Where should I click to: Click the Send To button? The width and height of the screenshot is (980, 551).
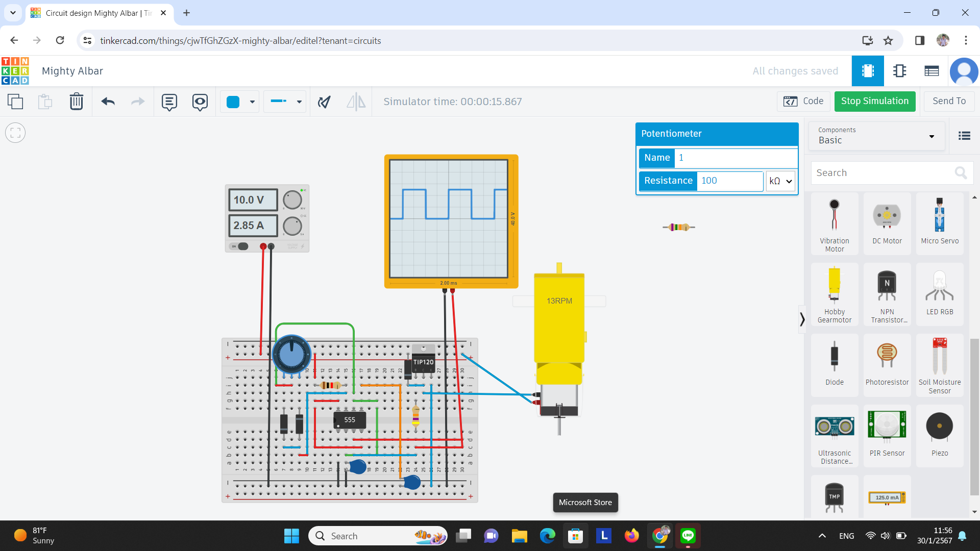pyautogui.click(x=949, y=101)
